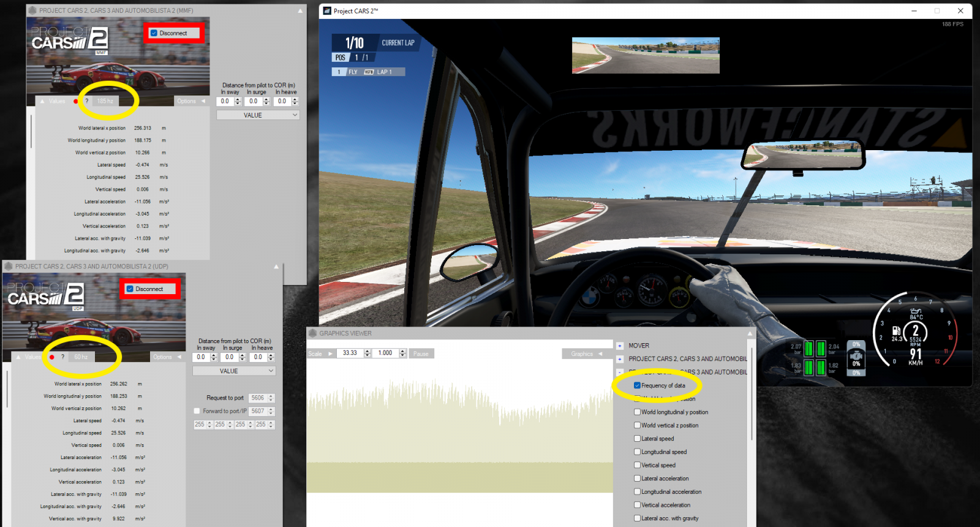Increase the 33.33 scale value in Graphics Viewer

point(367,351)
